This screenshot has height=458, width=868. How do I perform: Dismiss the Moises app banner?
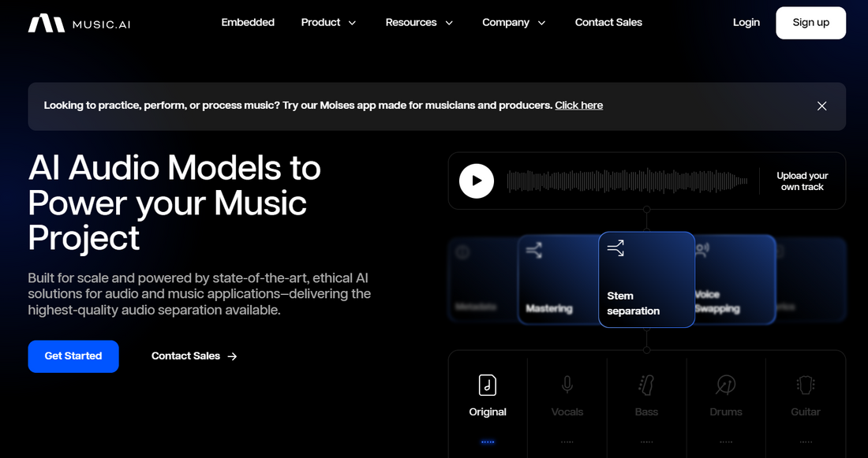821,106
